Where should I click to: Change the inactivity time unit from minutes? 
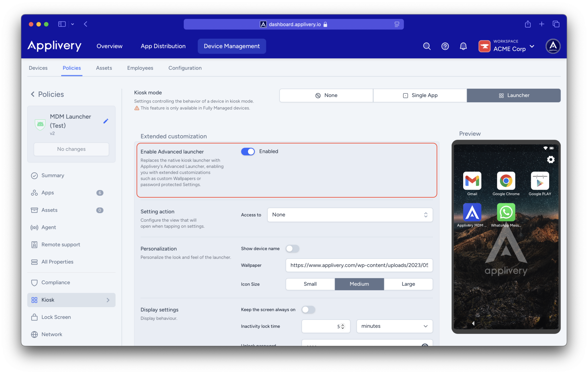click(x=394, y=326)
